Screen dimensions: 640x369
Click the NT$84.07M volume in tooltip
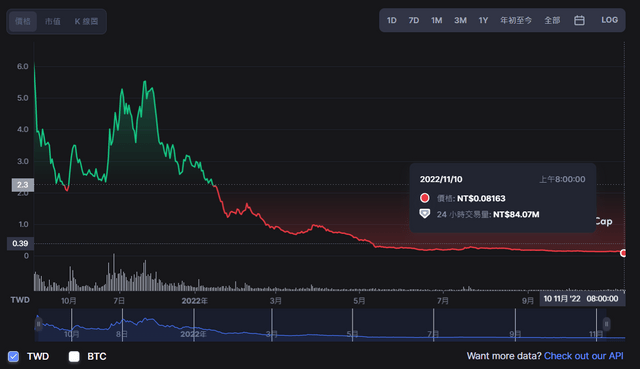point(516,214)
